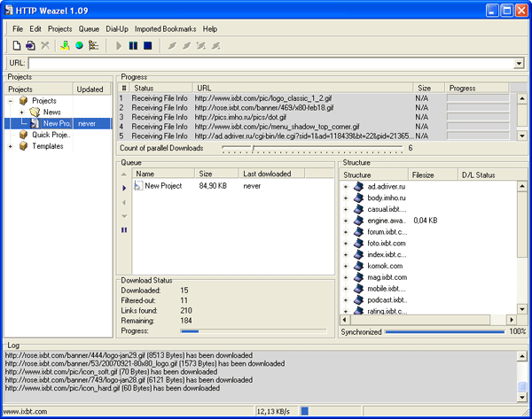
Task: Click the site structure tree toolbar icon
Action: pyautogui.click(x=92, y=45)
